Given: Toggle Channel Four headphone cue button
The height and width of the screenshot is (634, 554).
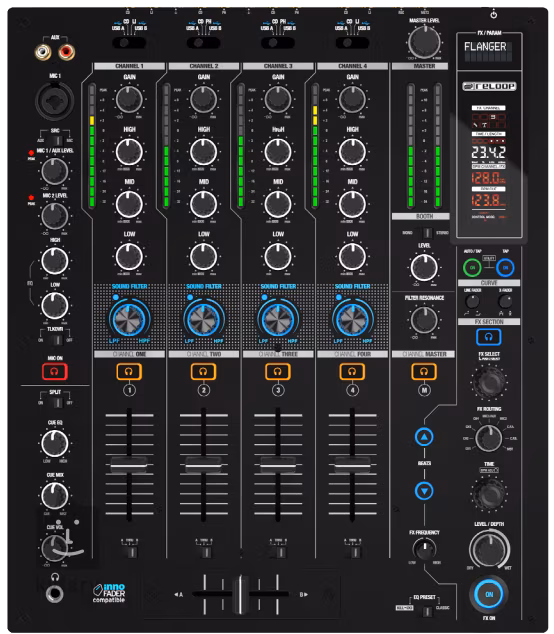Looking at the screenshot, I should [352, 372].
